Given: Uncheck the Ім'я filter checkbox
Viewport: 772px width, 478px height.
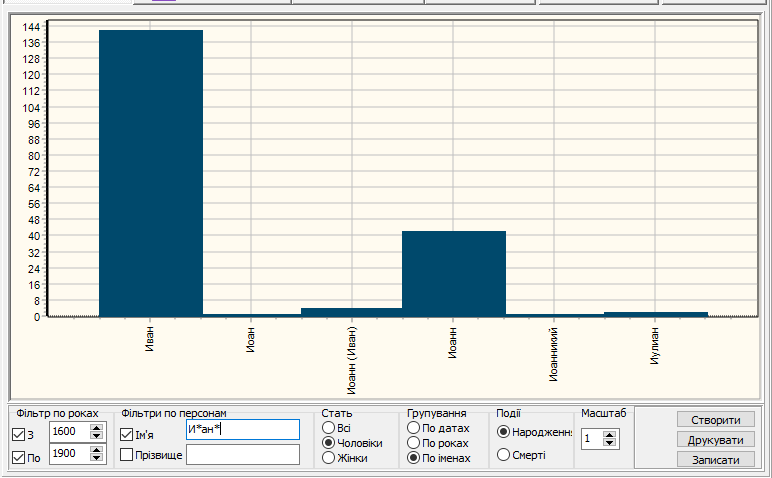Looking at the screenshot, I should point(127,434).
